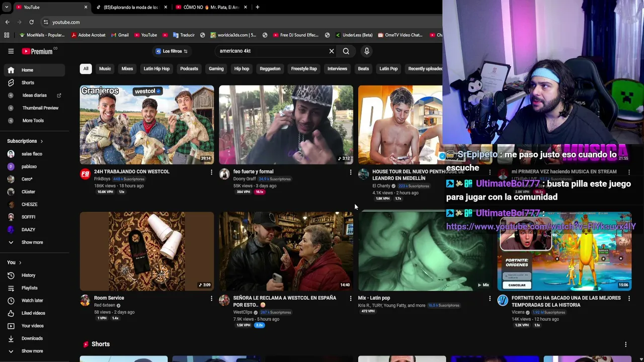Go back with the browser back arrow

7,22
